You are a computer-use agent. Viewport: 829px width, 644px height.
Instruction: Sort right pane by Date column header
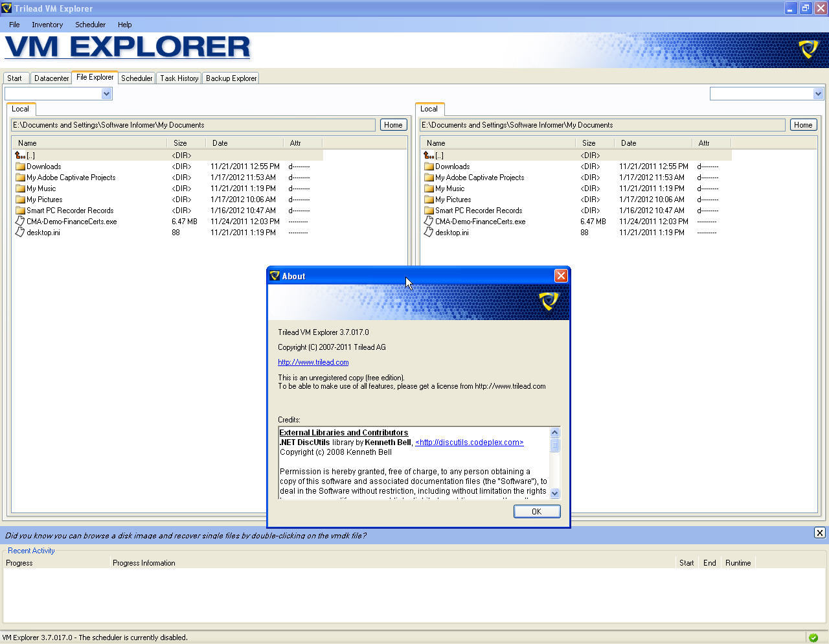(x=653, y=143)
